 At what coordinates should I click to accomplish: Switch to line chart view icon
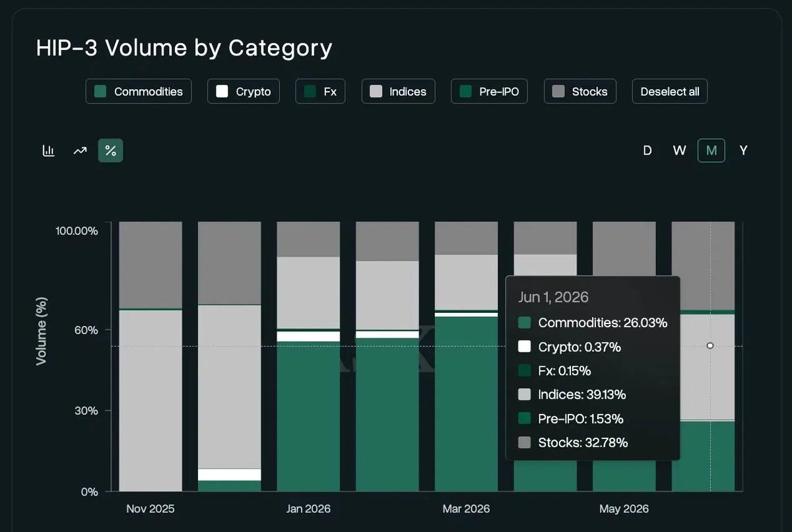80,150
